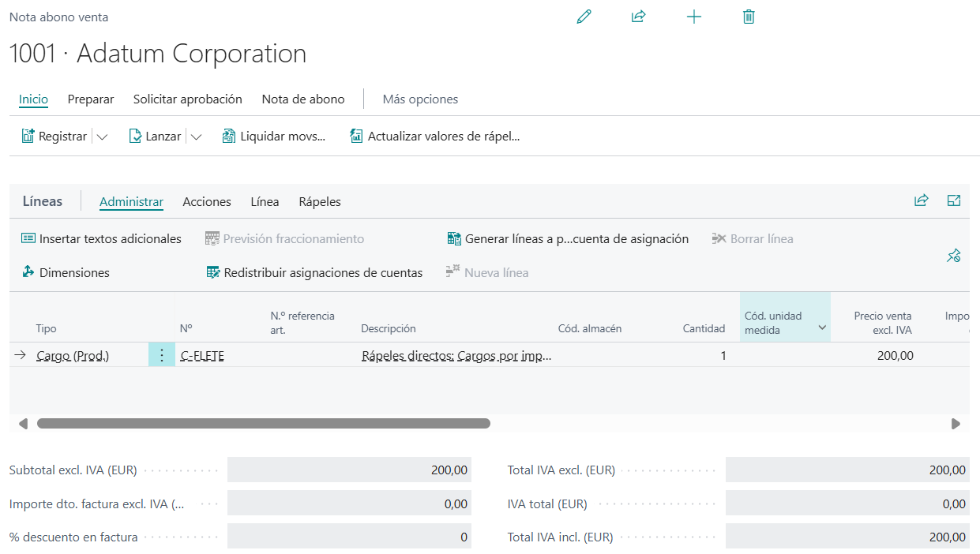
Task: Click Total IVA excl. (EUR) field
Action: click(x=847, y=470)
